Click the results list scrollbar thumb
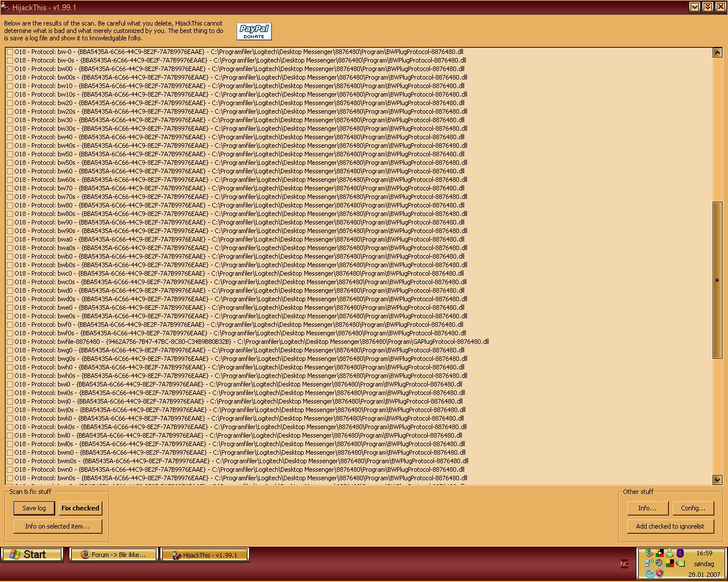728x582 pixels. point(717,280)
